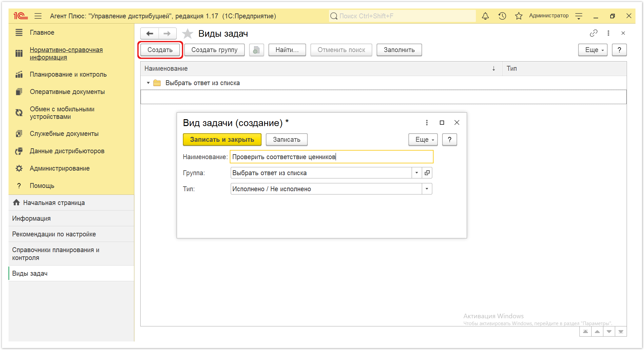Click the copy item icon in toolbar
The height and width of the screenshot is (350, 644).
point(256,50)
